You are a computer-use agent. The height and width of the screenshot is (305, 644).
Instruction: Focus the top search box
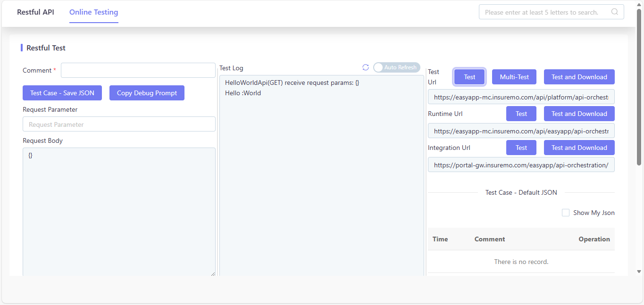click(x=551, y=12)
